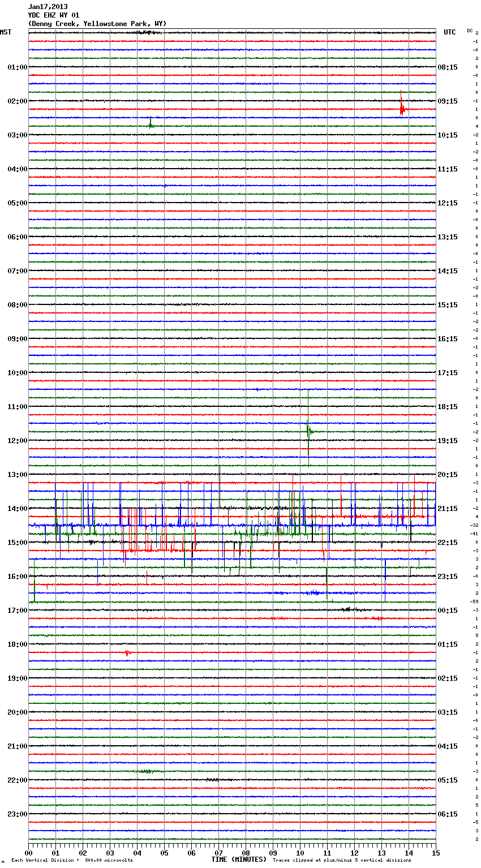Image resolution: width=481 pixels, height=868 pixels.
Task: Select the 05:00 MST hour label
Action: coord(17,203)
